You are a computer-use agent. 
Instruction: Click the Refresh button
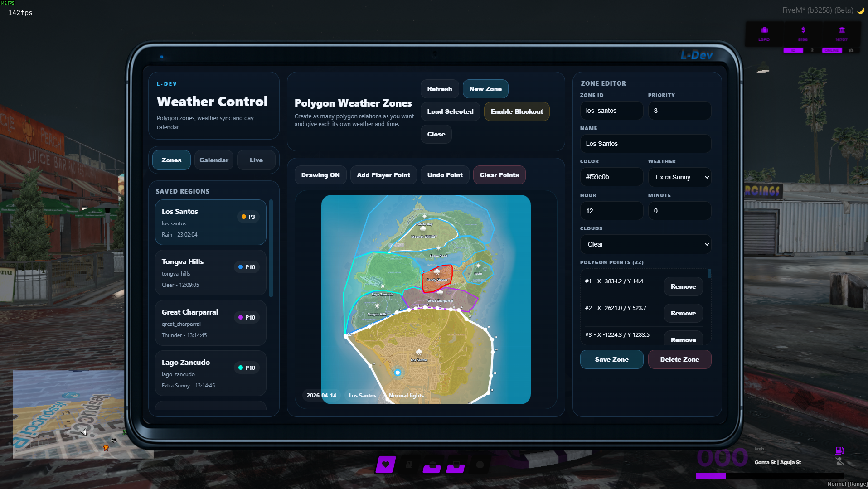pos(440,89)
